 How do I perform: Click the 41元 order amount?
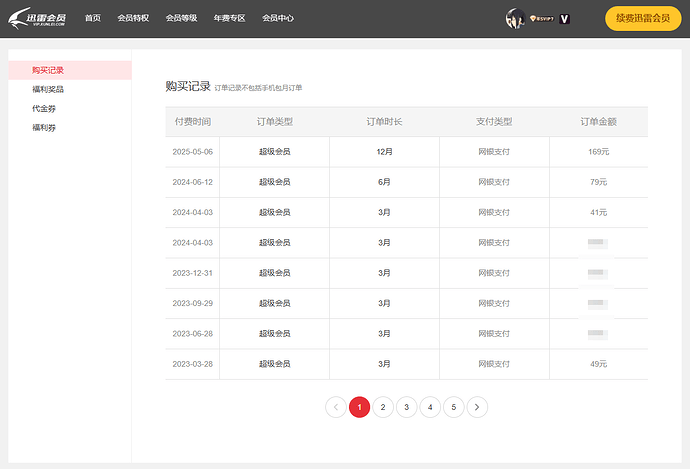point(598,213)
